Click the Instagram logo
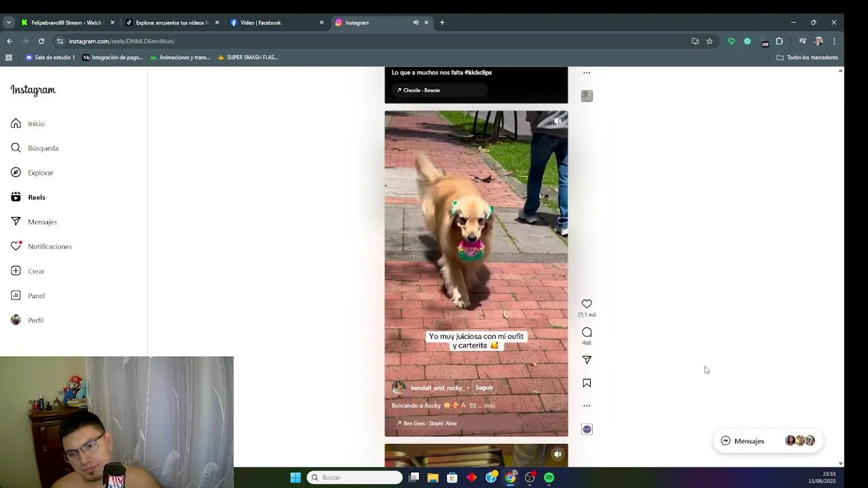The height and width of the screenshot is (488, 868). [x=33, y=90]
